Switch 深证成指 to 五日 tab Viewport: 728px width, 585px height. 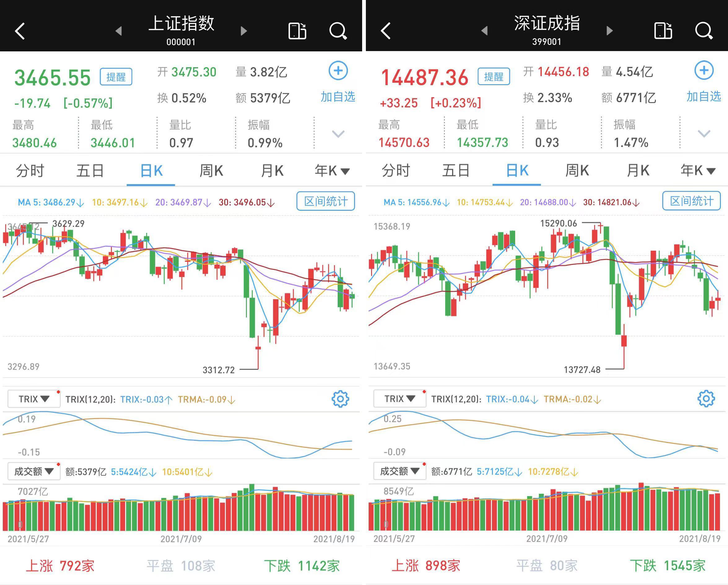pos(456,170)
